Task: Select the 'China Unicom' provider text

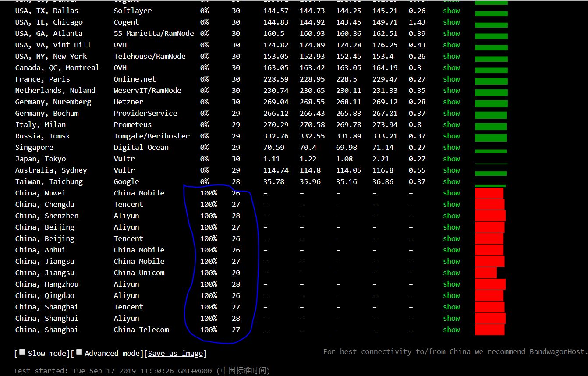Action: coord(139,273)
